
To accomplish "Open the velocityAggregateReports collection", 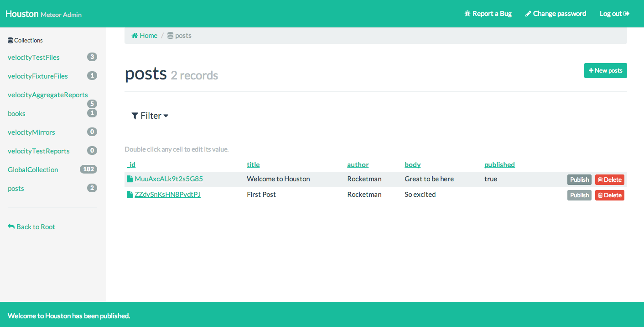I will coord(48,95).
